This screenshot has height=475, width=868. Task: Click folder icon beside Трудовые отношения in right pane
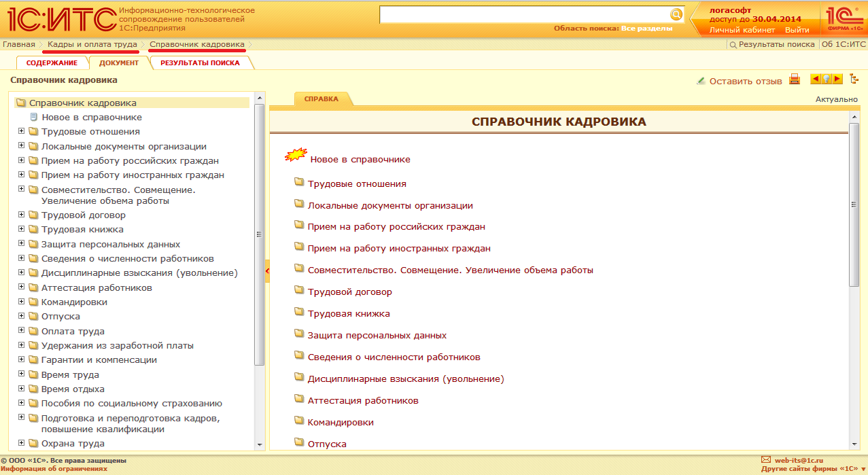tap(298, 182)
